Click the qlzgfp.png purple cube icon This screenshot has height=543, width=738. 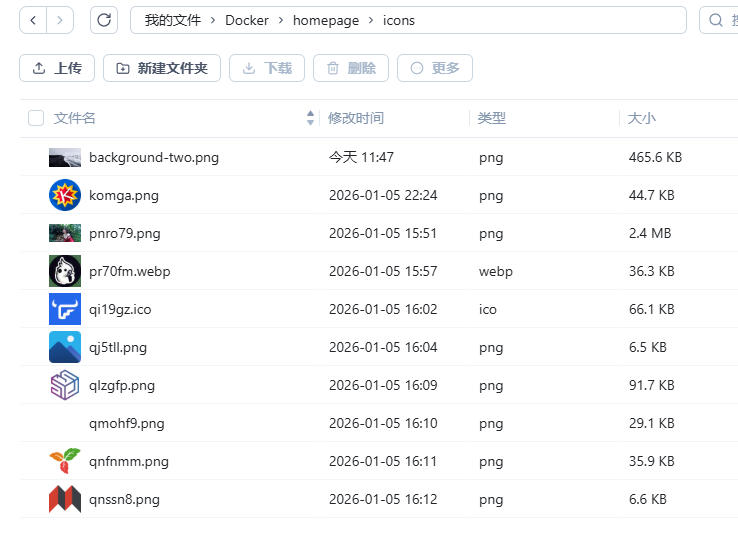pos(65,385)
